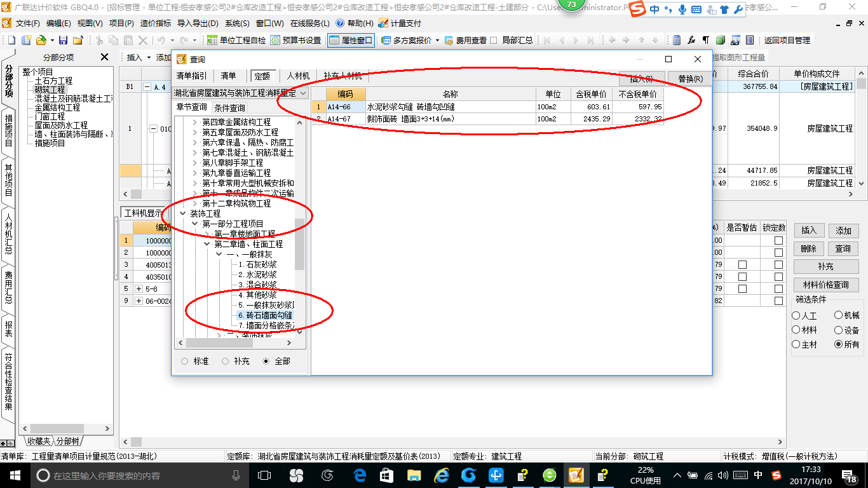Select the 5. 一般抹灰砂浆 tree item

[266, 305]
